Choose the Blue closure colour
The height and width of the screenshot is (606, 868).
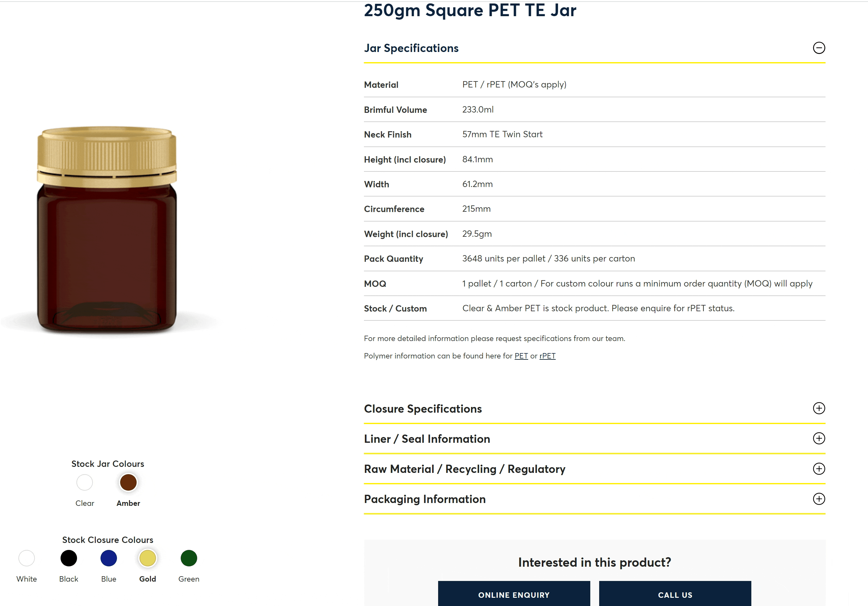coord(108,558)
